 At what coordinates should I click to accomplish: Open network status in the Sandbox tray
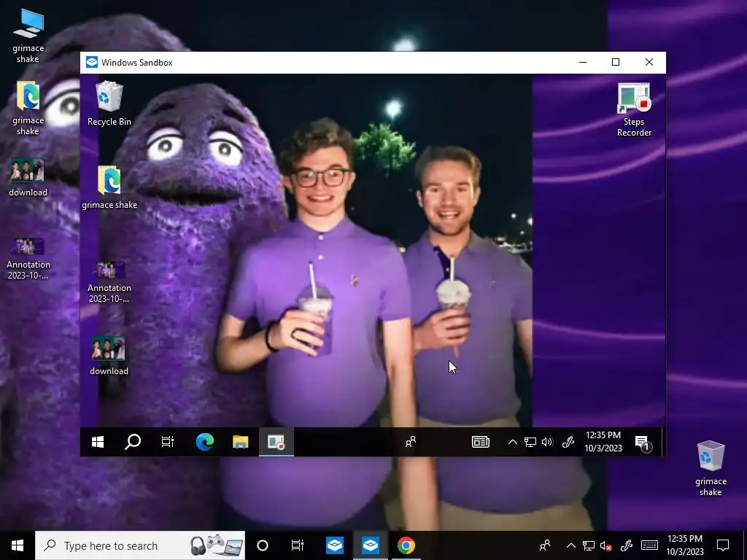coord(530,442)
